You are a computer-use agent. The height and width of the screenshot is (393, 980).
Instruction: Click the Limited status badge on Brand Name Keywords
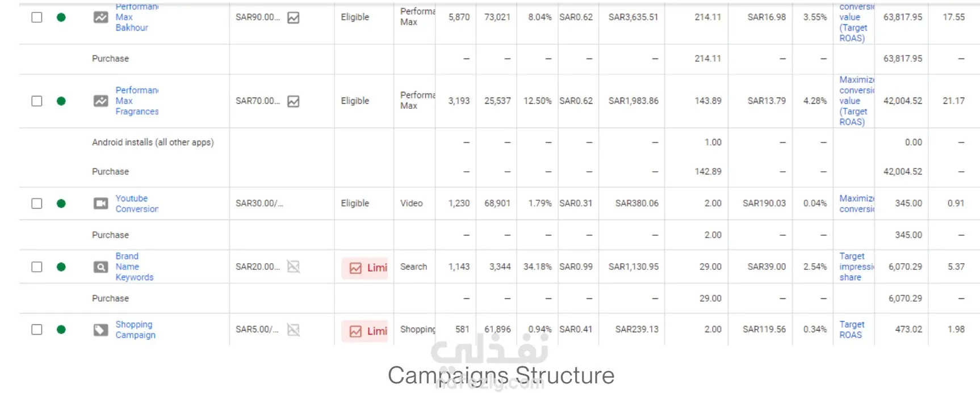(x=368, y=268)
